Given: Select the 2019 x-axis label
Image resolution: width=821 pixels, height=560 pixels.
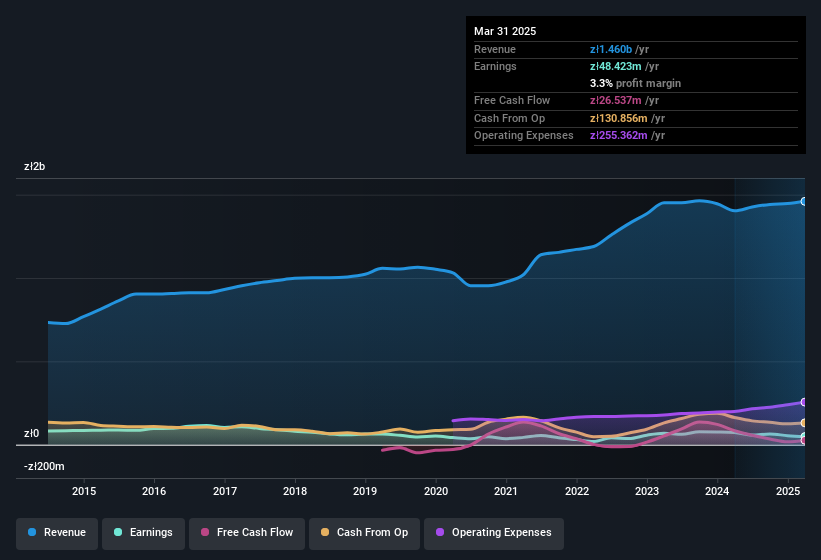Looking at the screenshot, I should [x=365, y=491].
